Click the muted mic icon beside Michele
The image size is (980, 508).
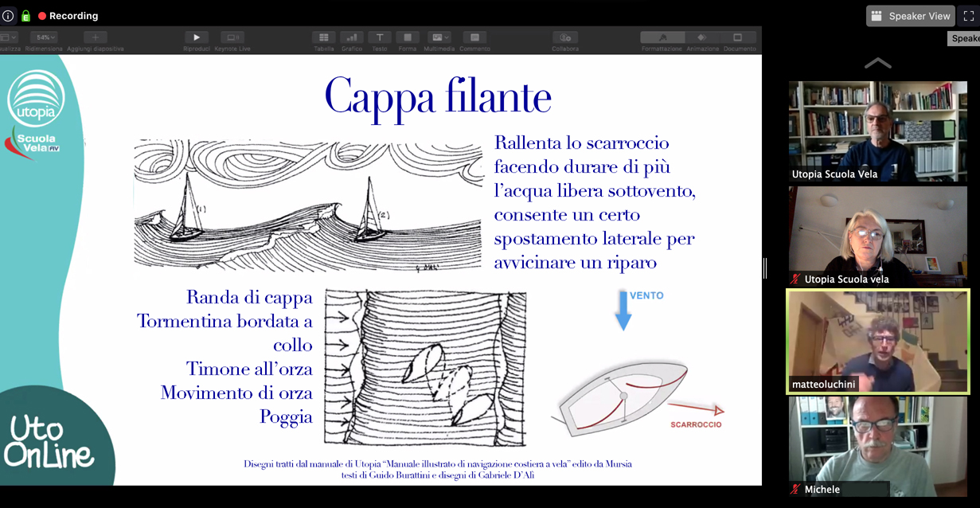click(x=795, y=489)
